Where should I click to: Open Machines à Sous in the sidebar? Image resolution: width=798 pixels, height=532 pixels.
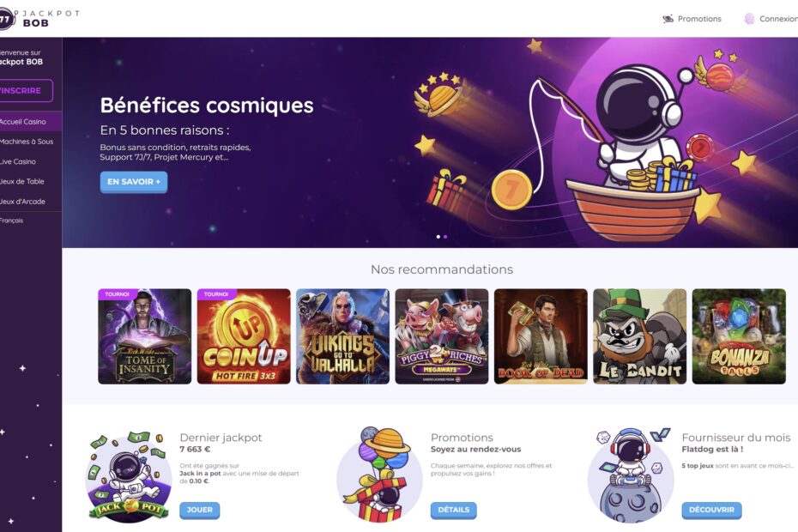tap(27, 142)
